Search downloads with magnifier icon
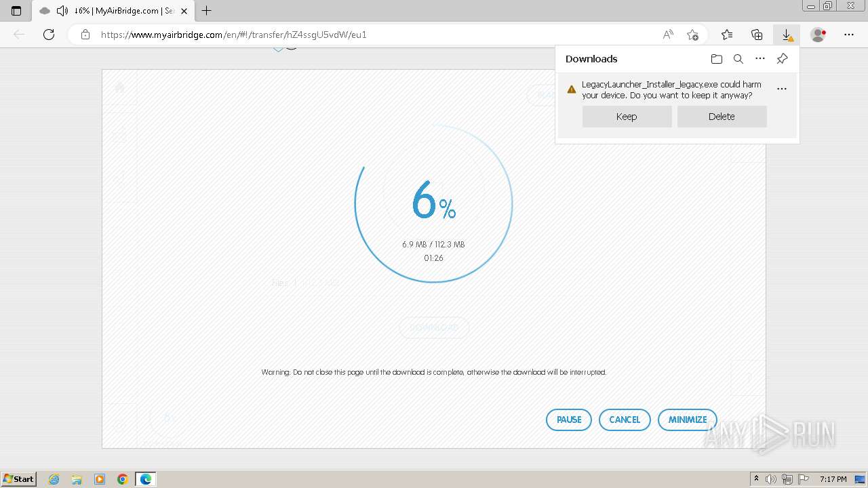 coord(738,59)
